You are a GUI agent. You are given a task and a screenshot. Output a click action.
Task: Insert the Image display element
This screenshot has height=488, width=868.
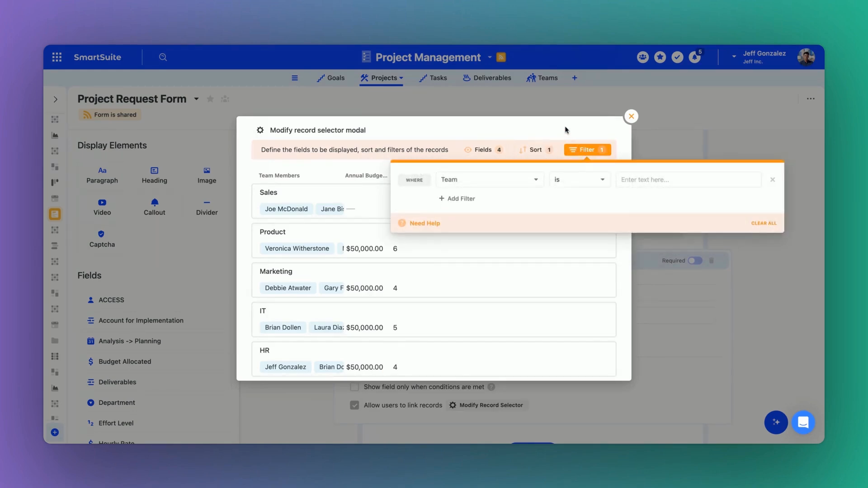[x=207, y=175]
